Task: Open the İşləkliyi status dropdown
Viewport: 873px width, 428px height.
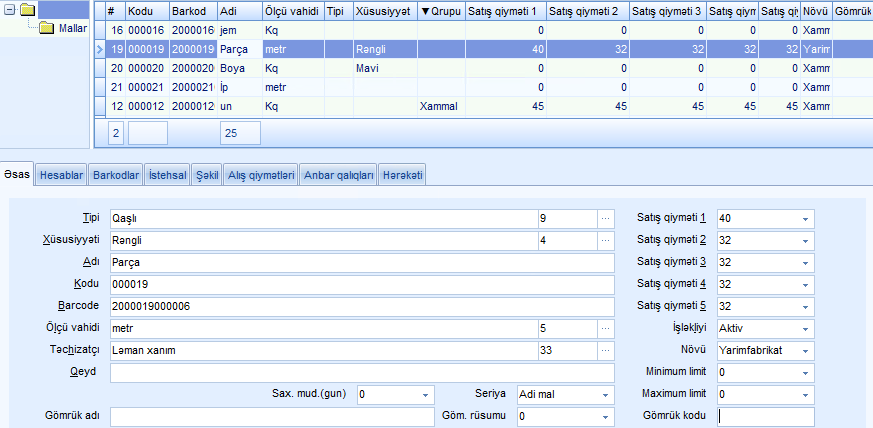Action: tap(805, 328)
